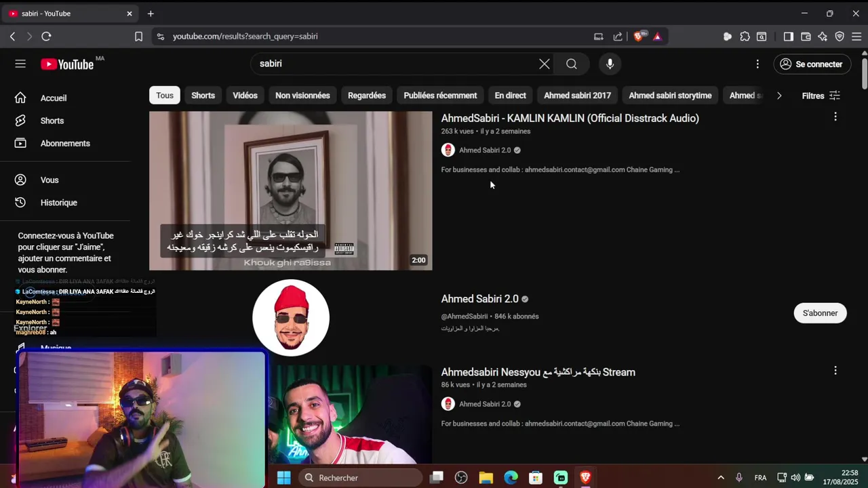Image resolution: width=868 pixels, height=488 pixels.
Task: Open Ahmed Sabiri 2.0 channel under KAMLIN video
Action: (485, 150)
